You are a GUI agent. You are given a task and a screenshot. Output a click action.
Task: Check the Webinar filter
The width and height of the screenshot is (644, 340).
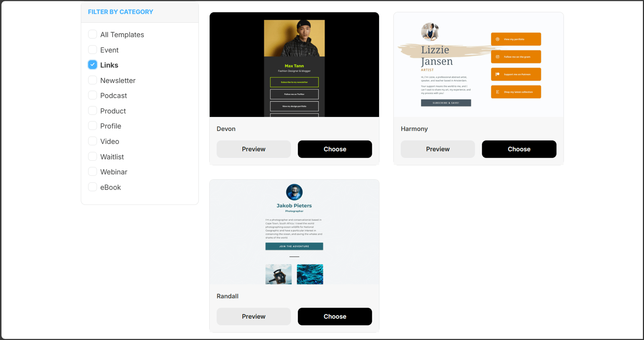(92, 172)
